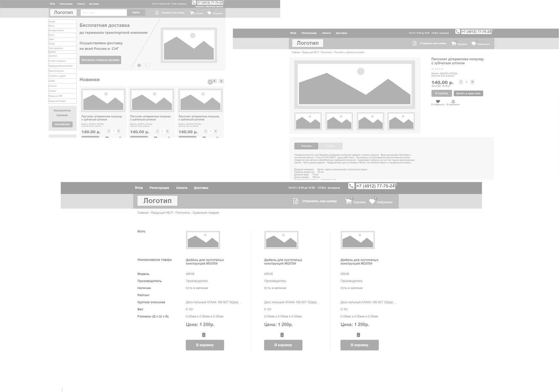Screen dimensions: 559x392
Task: Open the Избранное heart icon in the product page header
Action: [x=474, y=43]
